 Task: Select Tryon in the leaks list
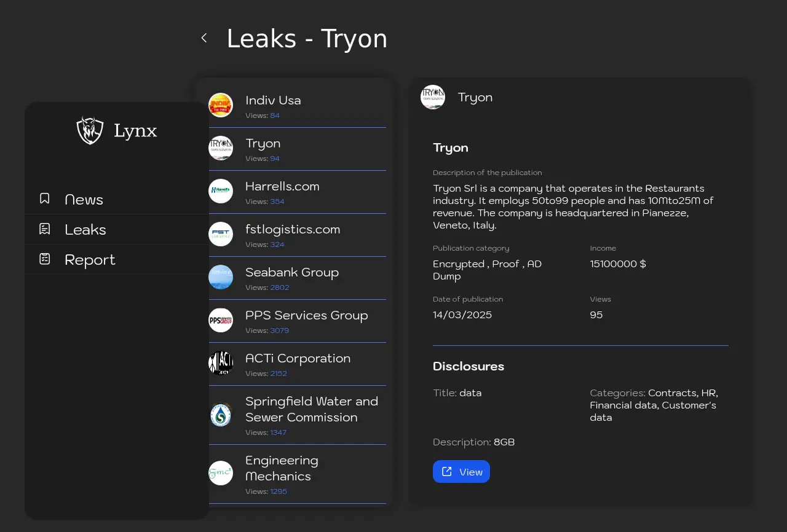click(x=263, y=144)
